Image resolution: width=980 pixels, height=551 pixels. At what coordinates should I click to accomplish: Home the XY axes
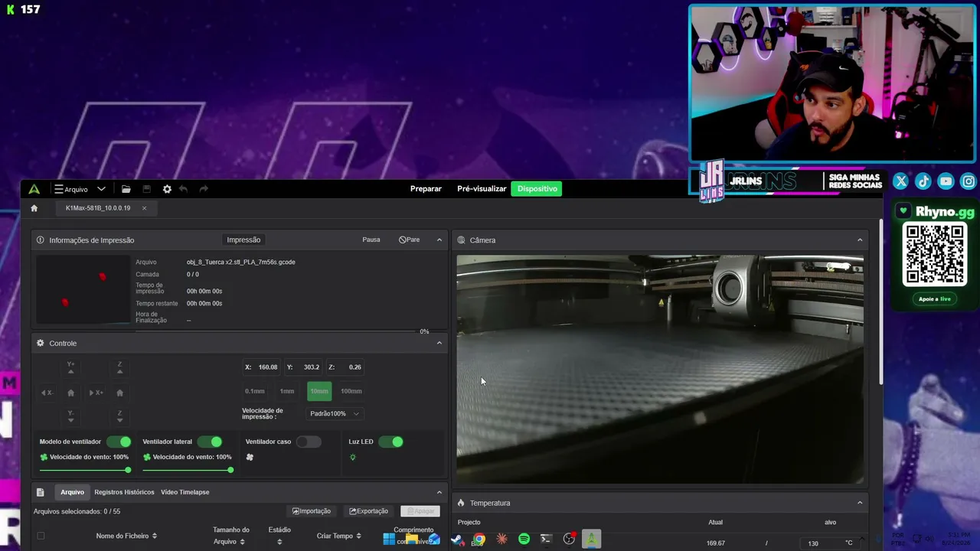(71, 393)
